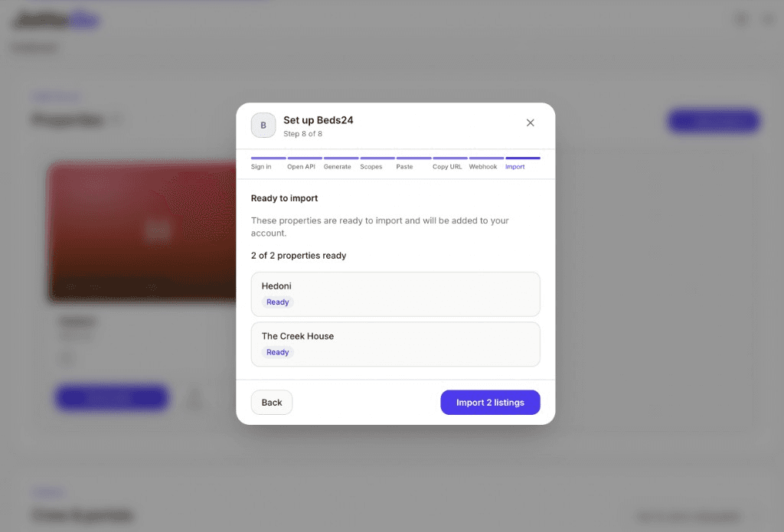
Task: Click the blurred blue button below the property image
Action: [112, 397]
